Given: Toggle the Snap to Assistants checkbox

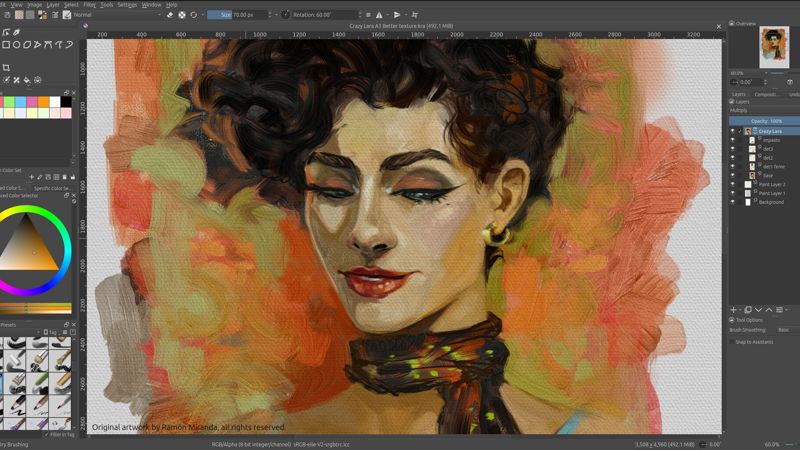Looking at the screenshot, I should pyautogui.click(x=732, y=342).
